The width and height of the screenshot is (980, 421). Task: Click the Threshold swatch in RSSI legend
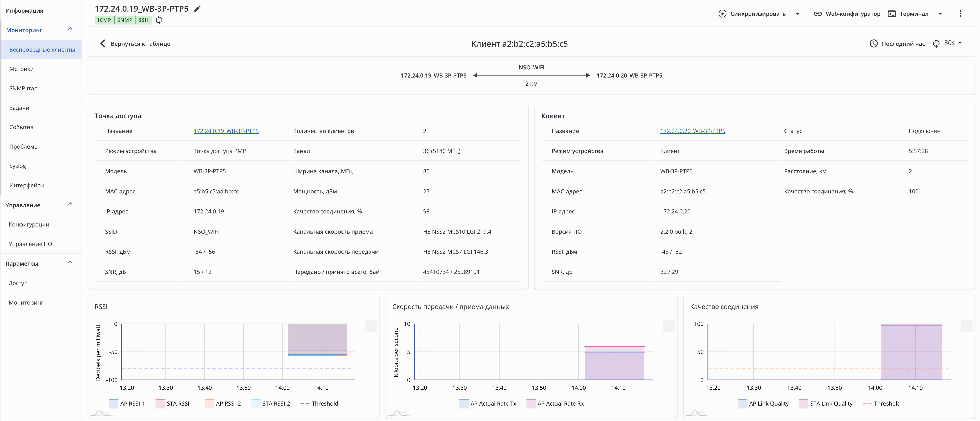click(305, 404)
